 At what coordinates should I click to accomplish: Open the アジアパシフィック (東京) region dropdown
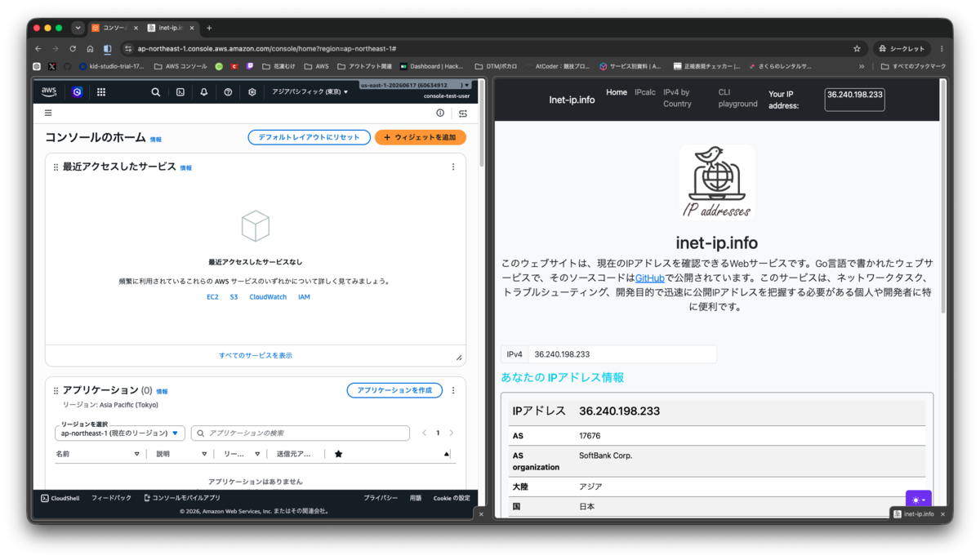310,92
